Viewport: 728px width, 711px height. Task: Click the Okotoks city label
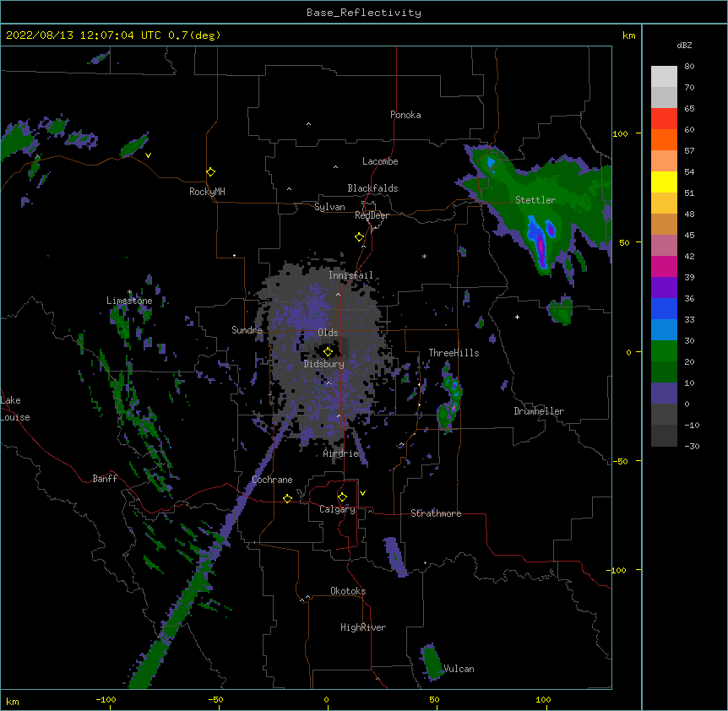click(348, 591)
